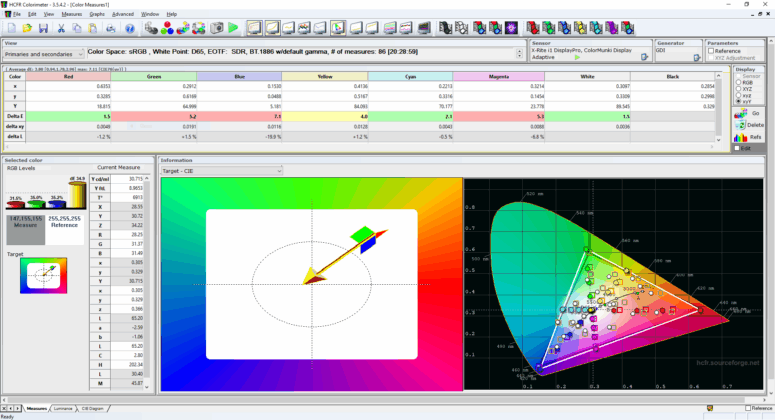Select the XYZ display radio button
Screen dimensions: 775x420
738,89
